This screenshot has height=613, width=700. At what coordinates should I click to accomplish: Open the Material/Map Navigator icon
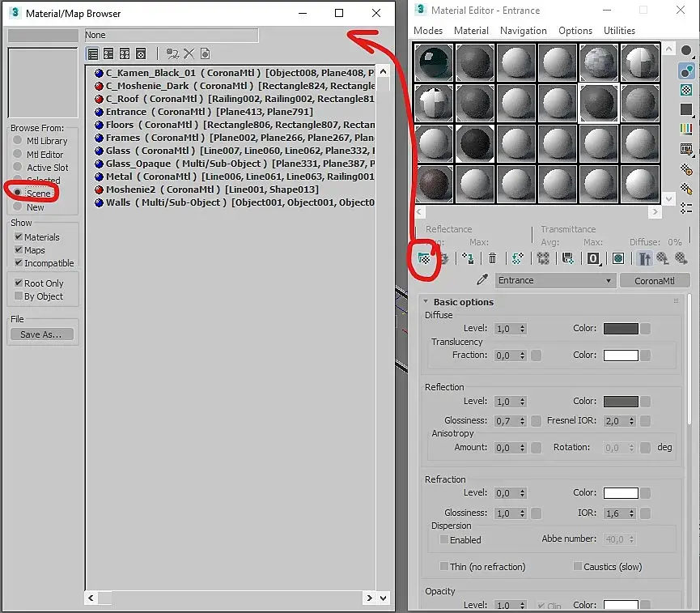[x=686, y=208]
